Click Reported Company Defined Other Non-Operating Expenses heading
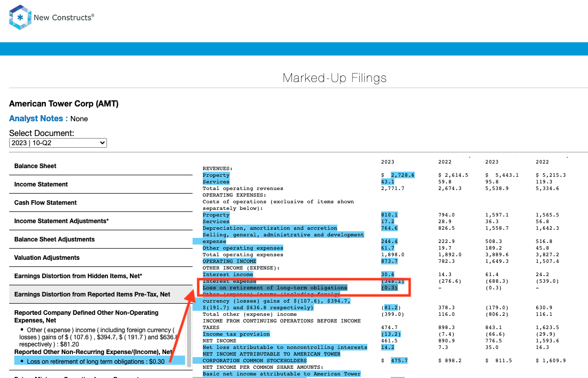The width and height of the screenshot is (588, 378). click(86, 316)
